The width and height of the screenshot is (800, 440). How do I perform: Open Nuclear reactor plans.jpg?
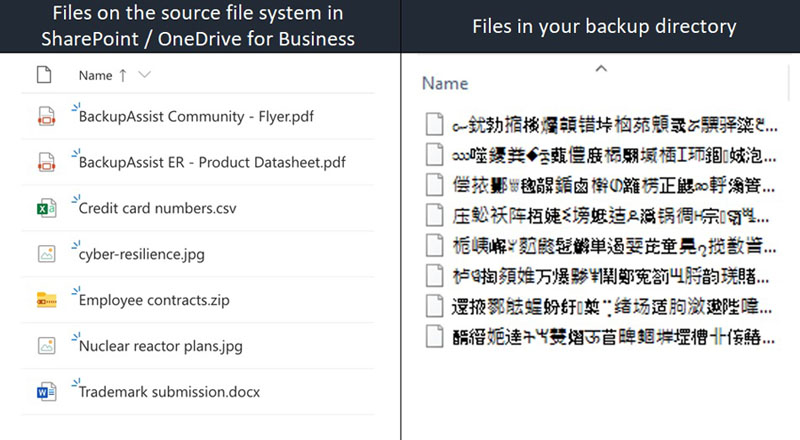pos(161,346)
